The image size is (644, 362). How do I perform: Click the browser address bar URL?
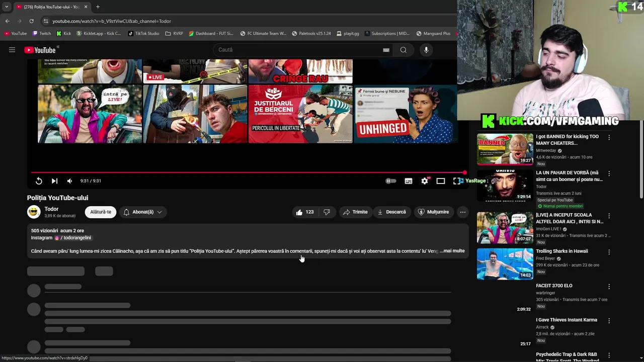click(x=112, y=21)
